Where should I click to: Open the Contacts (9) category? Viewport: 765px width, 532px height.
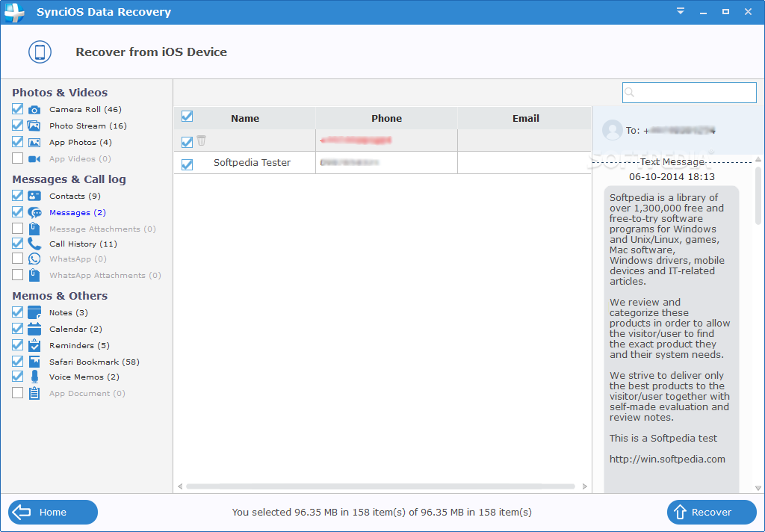(75, 197)
